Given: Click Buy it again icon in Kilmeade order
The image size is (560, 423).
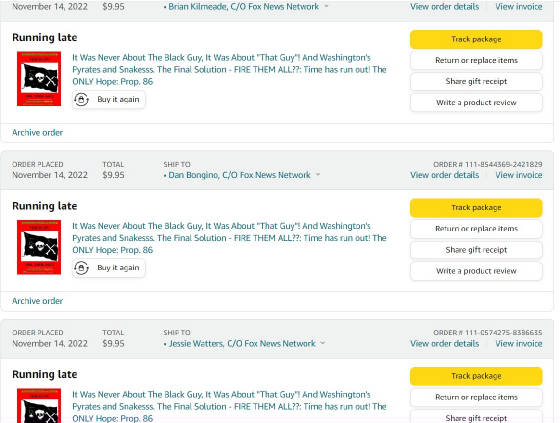Looking at the screenshot, I should tap(81, 99).
